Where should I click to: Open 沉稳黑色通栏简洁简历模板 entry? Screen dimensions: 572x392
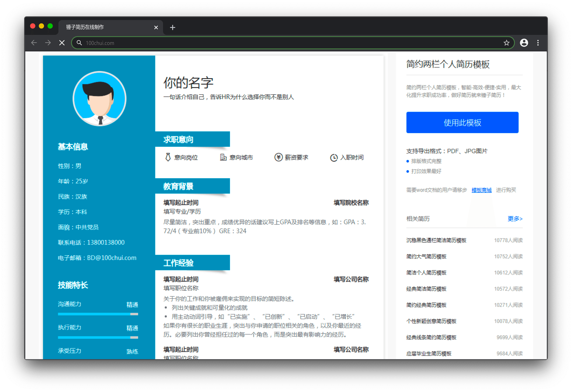436,240
